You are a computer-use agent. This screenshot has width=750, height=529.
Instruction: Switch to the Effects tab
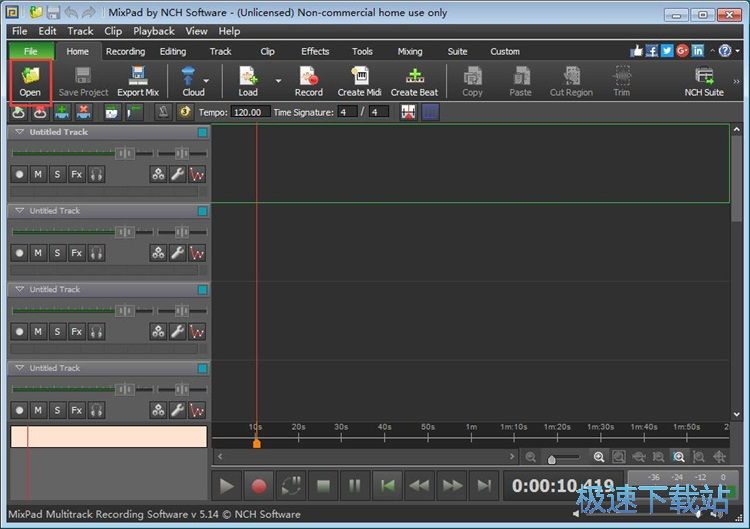click(315, 51)
